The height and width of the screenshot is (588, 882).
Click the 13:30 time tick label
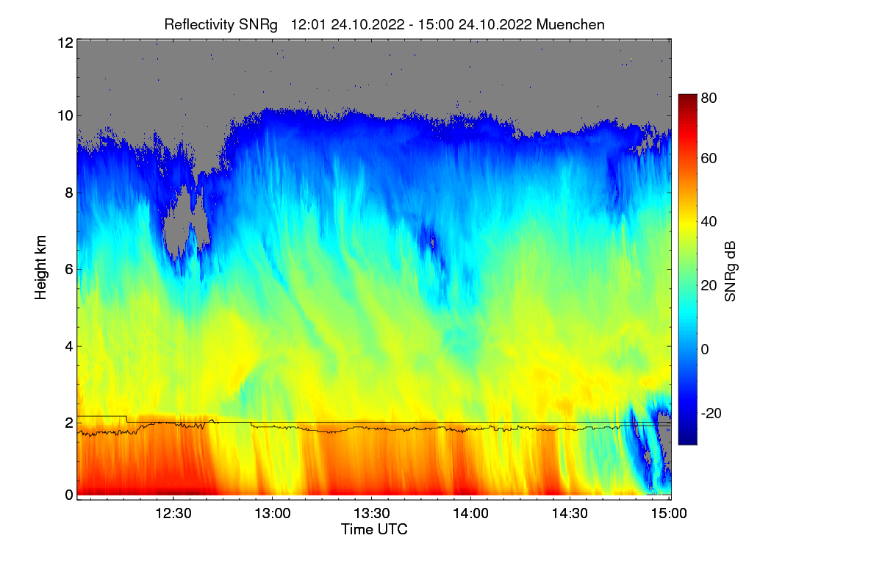tap(371, 514)
